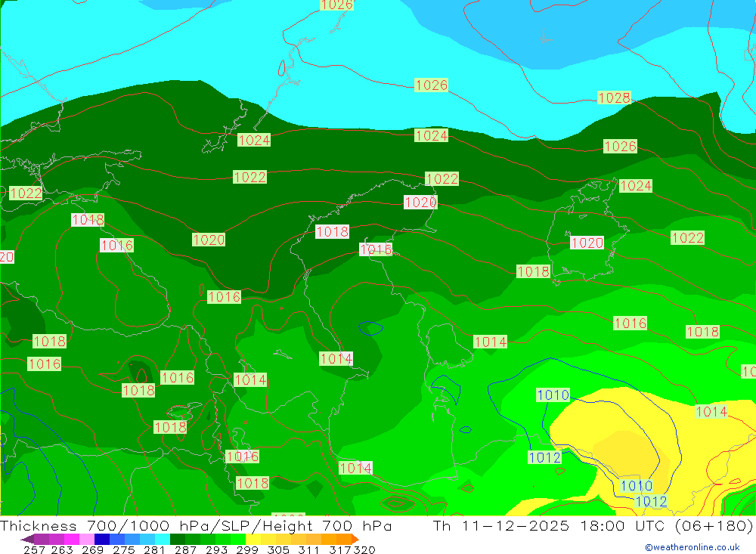Pick the orange arrow tip of the legend
The height and width of the screenshot is (554, 756).
pos(355,539)
